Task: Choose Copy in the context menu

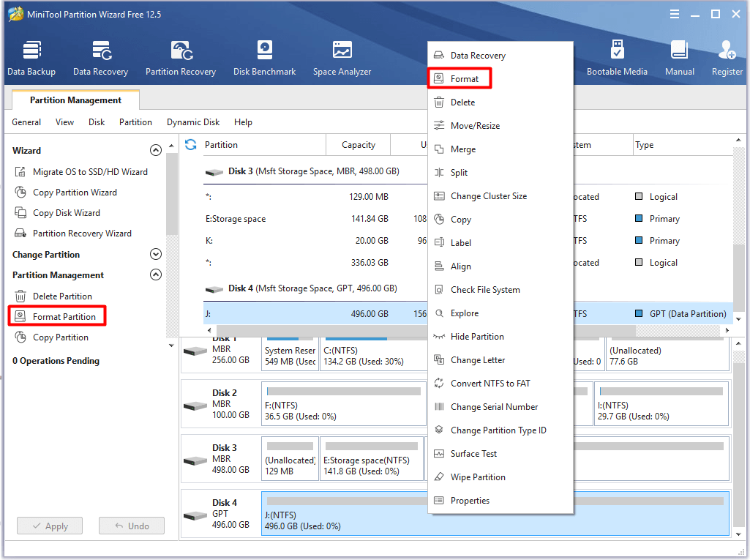Action: pyautogui.click(x=500, y=220)
